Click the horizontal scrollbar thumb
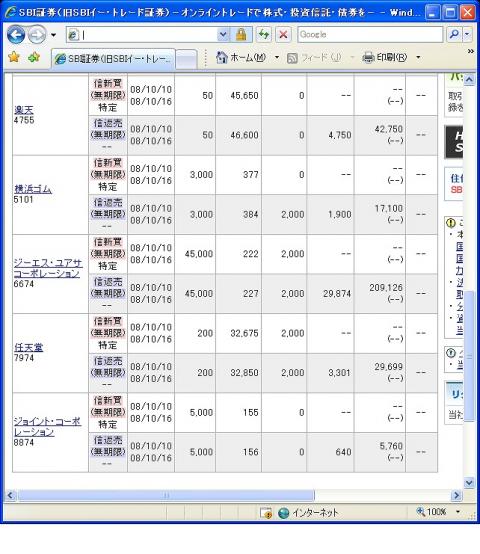 pos(166,495)
